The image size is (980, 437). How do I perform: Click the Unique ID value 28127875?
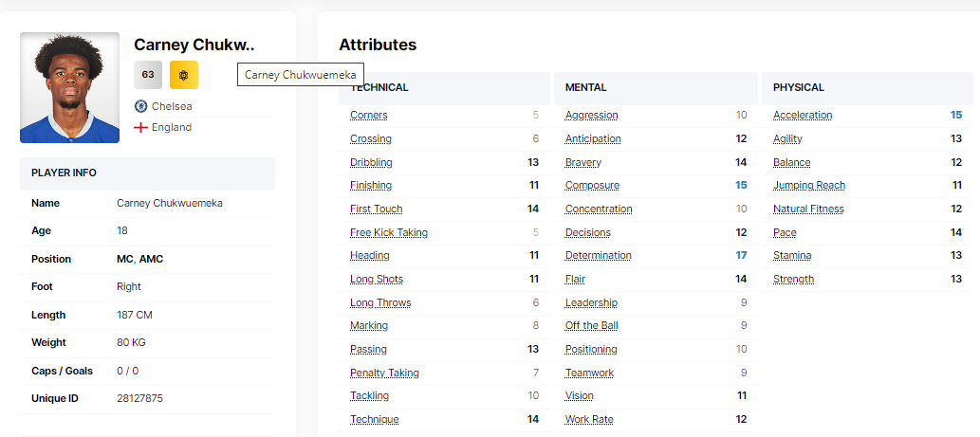(x=139, y=398)
